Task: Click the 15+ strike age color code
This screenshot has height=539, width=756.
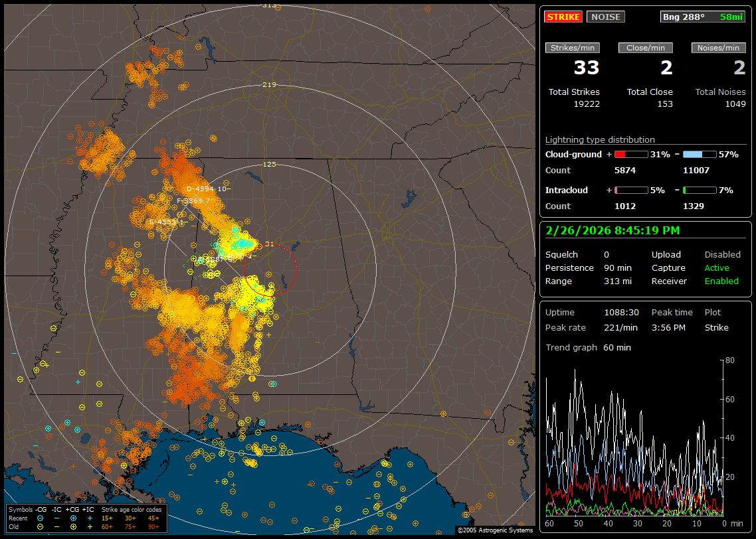Action: [107, 518]
